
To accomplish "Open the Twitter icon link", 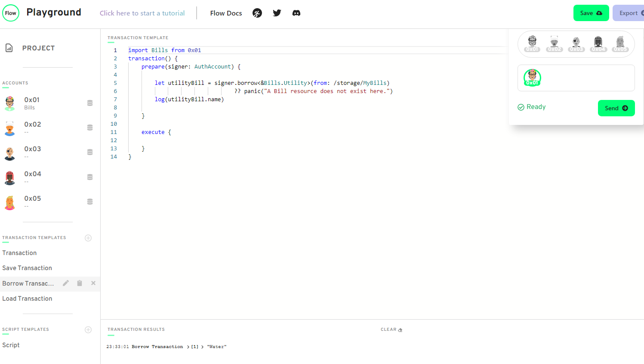I will click(x=277, y=13).
